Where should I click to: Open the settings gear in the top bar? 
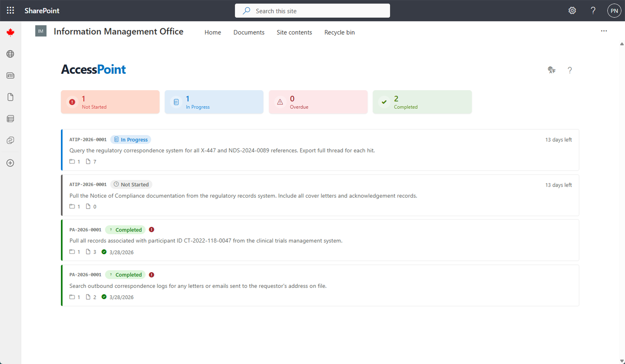pyautogui.click(x=572, y=11)
